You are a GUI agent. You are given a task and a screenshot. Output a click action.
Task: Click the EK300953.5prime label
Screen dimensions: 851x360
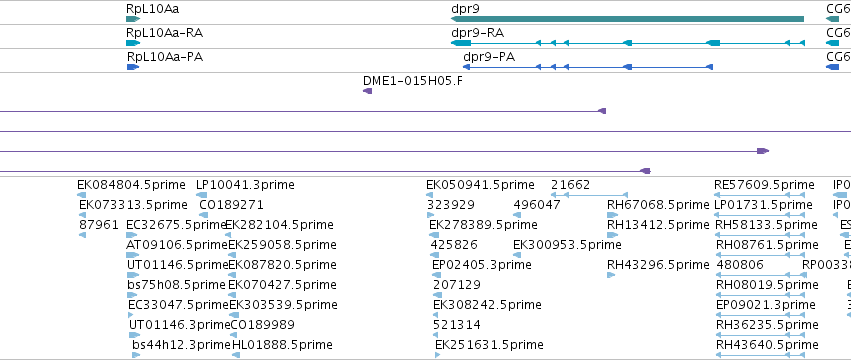[567, 245]
